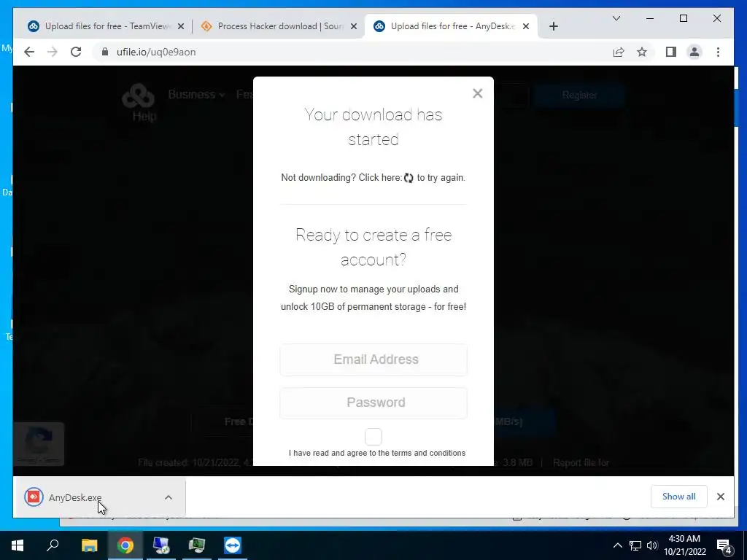Expand the Business menu
The image size is (747, 560).
(196, 95)
